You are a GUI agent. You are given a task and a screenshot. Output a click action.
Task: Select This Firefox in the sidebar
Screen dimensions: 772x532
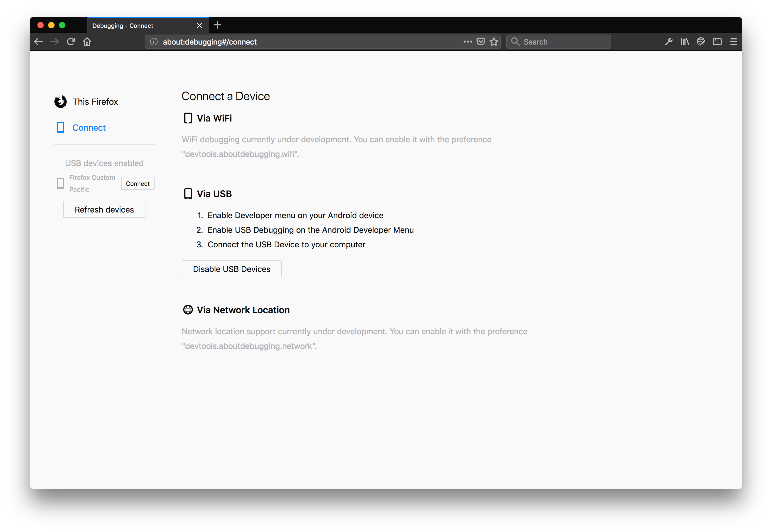click(x=95, y=102)
